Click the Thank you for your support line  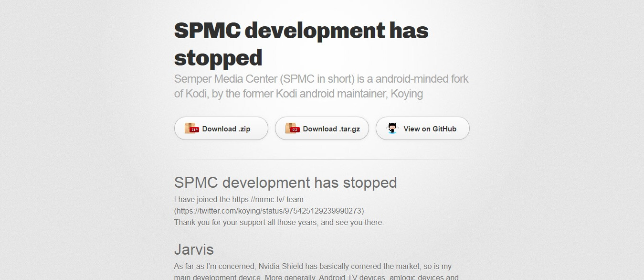[x=279, y=222]
